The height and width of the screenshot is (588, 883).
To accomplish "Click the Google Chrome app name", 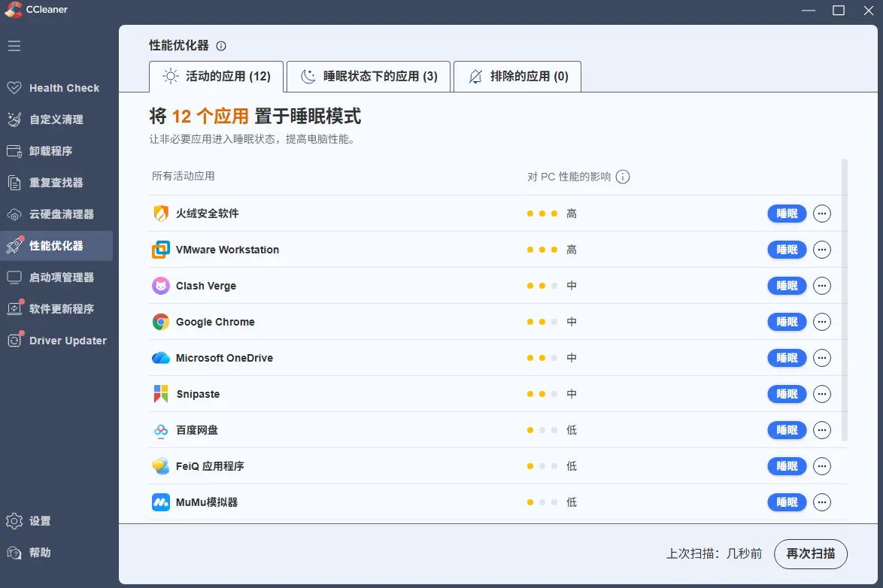I will [x=215, y=322].
